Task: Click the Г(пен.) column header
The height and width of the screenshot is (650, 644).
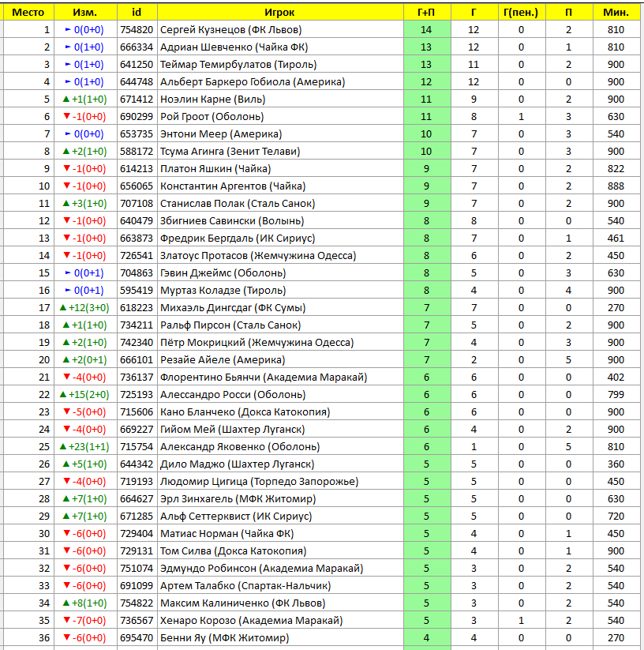Action: 521,13
